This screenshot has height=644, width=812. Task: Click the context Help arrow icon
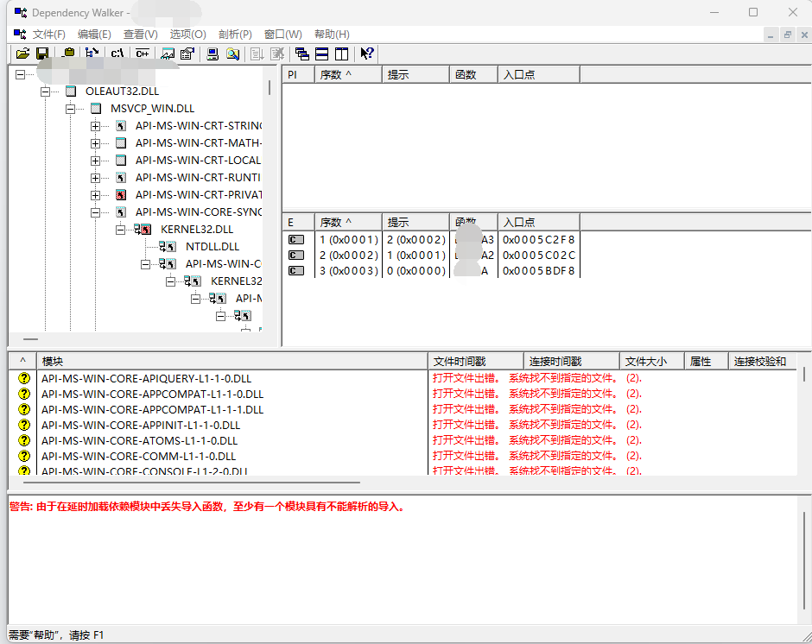367,54
